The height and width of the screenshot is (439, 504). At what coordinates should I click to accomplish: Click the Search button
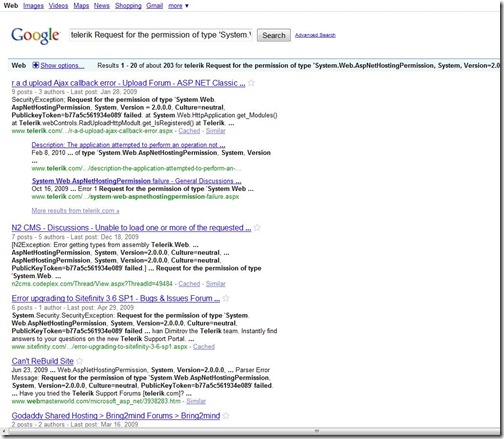[x=274, y=35]
